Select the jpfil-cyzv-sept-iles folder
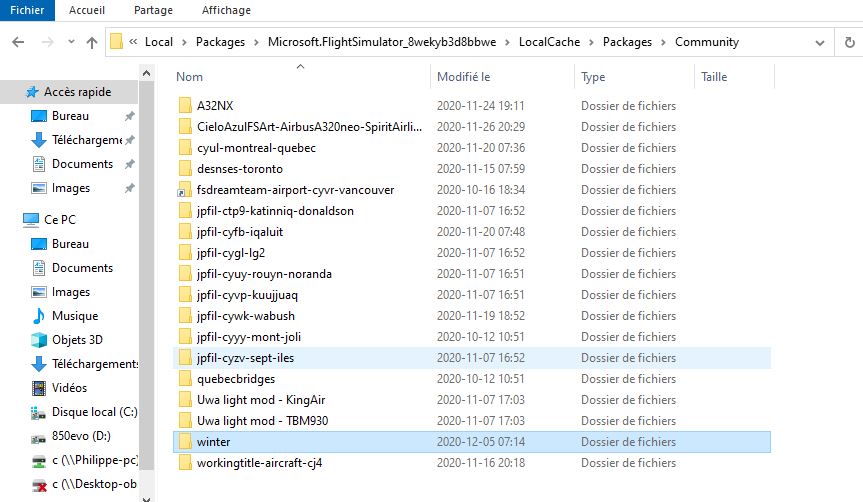Image resolution: width=863 pixels, height=502 pixels. point(245,358)
